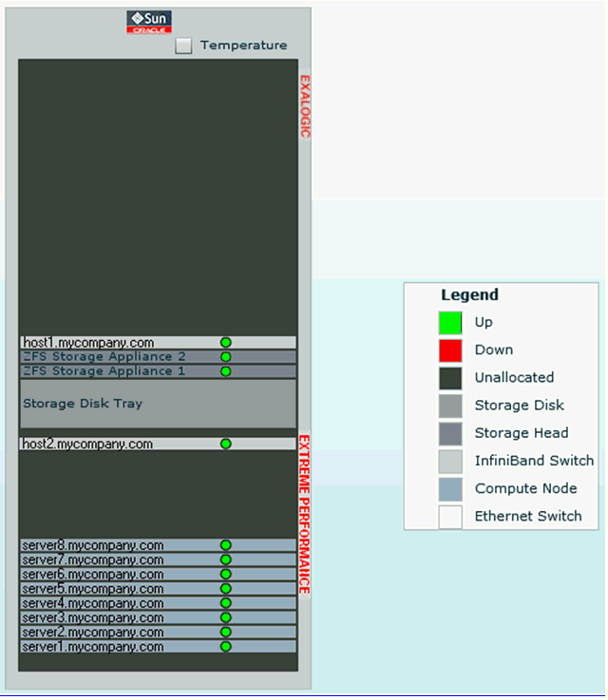The image size is (608, 700).
Task: Click the dark Unallocated legend swatch
Action: 450,378
